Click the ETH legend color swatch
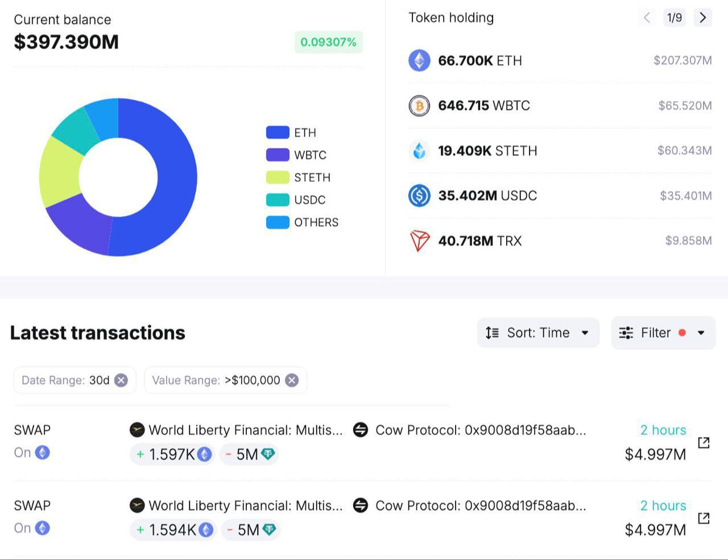The height and width of the screenshot is (560, 728). pos(278,132)
